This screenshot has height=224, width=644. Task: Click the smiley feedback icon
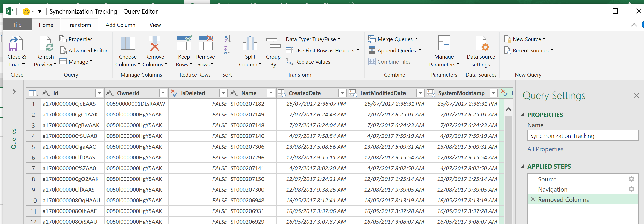coord(26,11)
